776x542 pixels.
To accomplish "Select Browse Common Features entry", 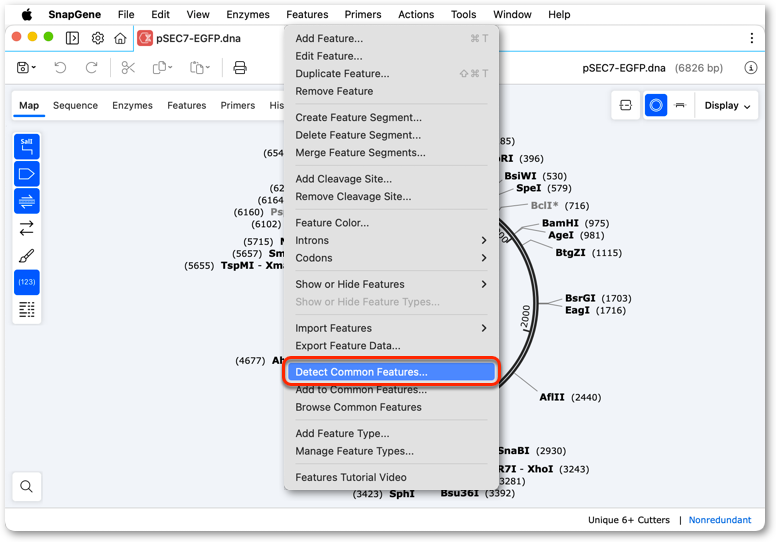I will pos(391,407).
